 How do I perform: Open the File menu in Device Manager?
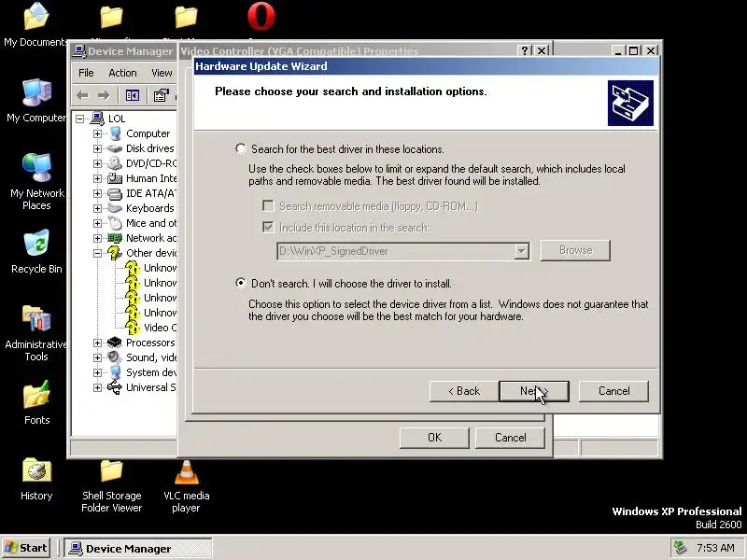tap(86, 73)
